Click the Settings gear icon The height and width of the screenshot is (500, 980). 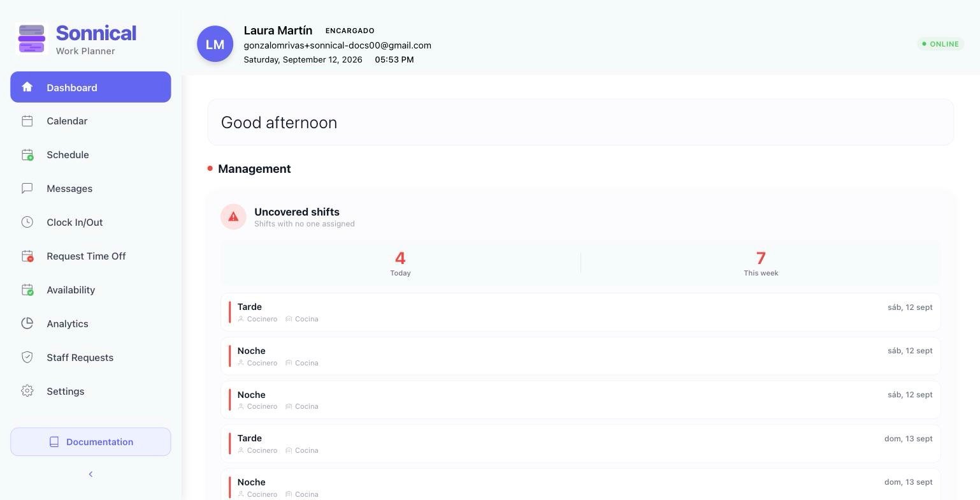point(27,391)
